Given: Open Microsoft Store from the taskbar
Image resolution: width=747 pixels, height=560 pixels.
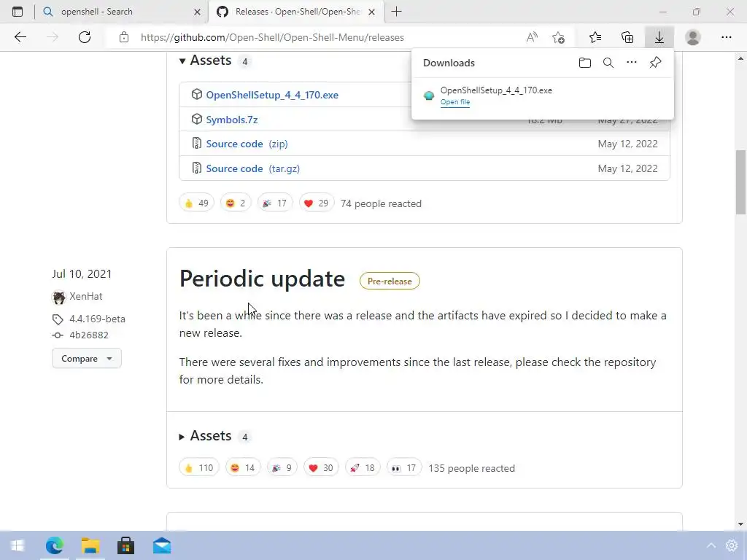Looking at the screenshot, I should [125, 545].
